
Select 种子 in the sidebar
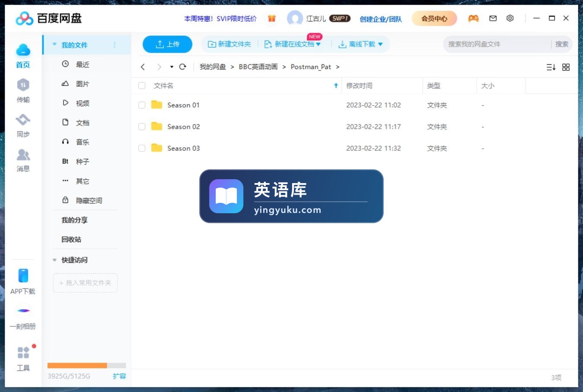point(83,161)
